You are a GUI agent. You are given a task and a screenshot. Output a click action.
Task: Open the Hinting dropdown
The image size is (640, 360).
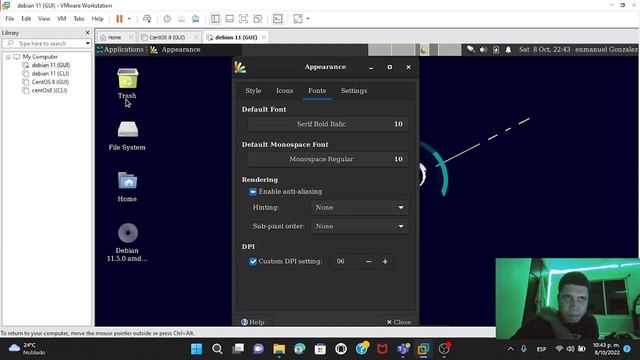point(360,207)
